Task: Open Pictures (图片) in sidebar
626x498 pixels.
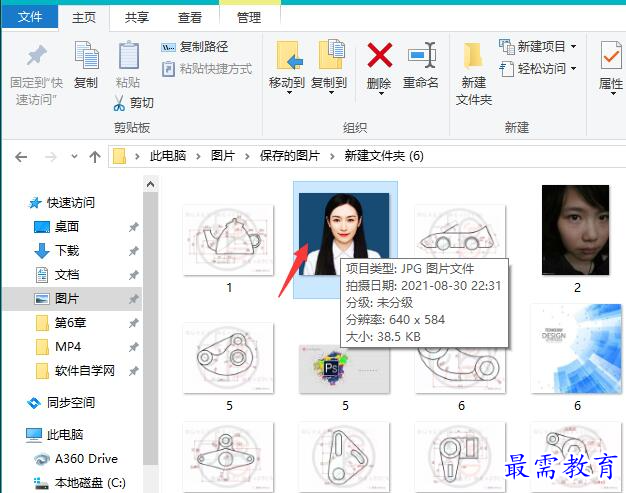Action: 72,299
